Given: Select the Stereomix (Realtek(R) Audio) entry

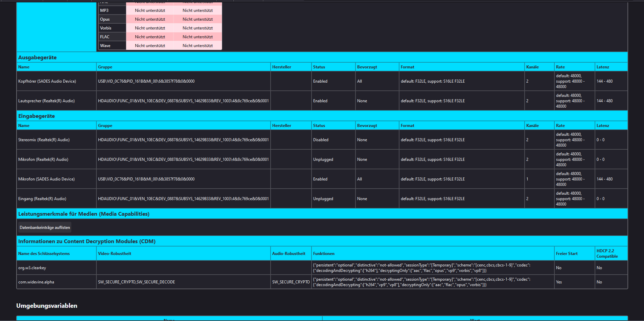Looking at the screenshot, I should [44, 140].
